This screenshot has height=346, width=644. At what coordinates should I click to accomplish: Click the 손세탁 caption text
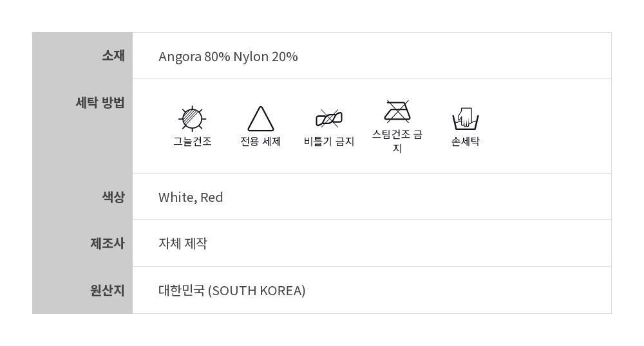click(x=466, y=141)
